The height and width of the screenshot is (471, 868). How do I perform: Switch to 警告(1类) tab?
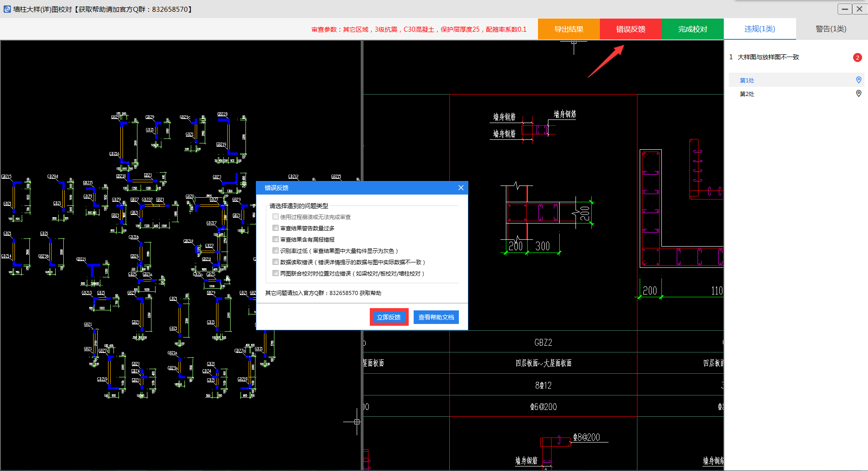pos(831,29)
